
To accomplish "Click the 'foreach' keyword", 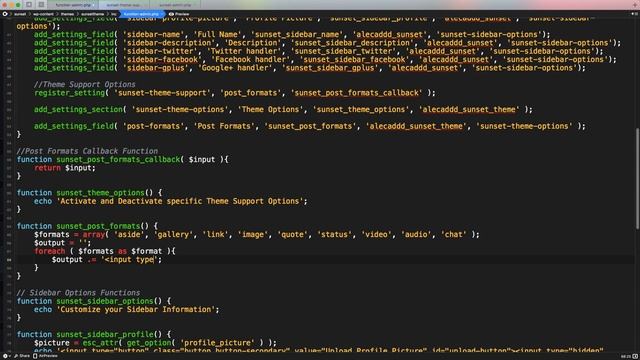I will pos(49,251).
